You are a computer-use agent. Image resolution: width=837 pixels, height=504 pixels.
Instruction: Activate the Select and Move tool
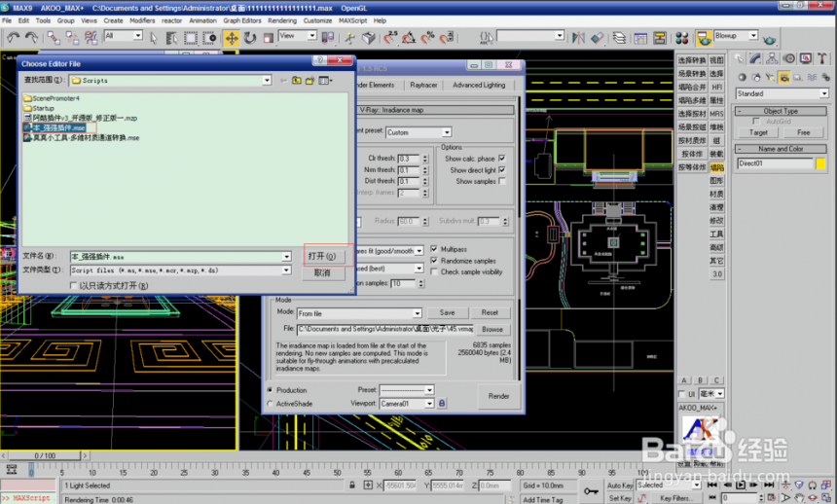[231, 37]
